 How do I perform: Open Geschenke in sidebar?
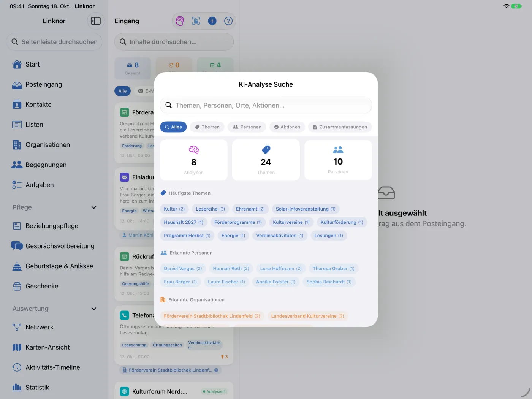pos(54,286)
